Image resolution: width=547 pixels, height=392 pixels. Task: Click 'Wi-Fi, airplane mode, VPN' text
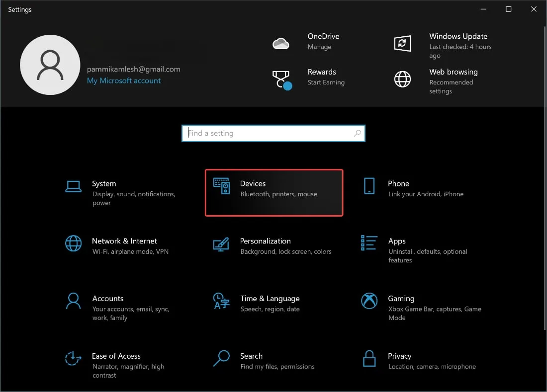point(130,251)
